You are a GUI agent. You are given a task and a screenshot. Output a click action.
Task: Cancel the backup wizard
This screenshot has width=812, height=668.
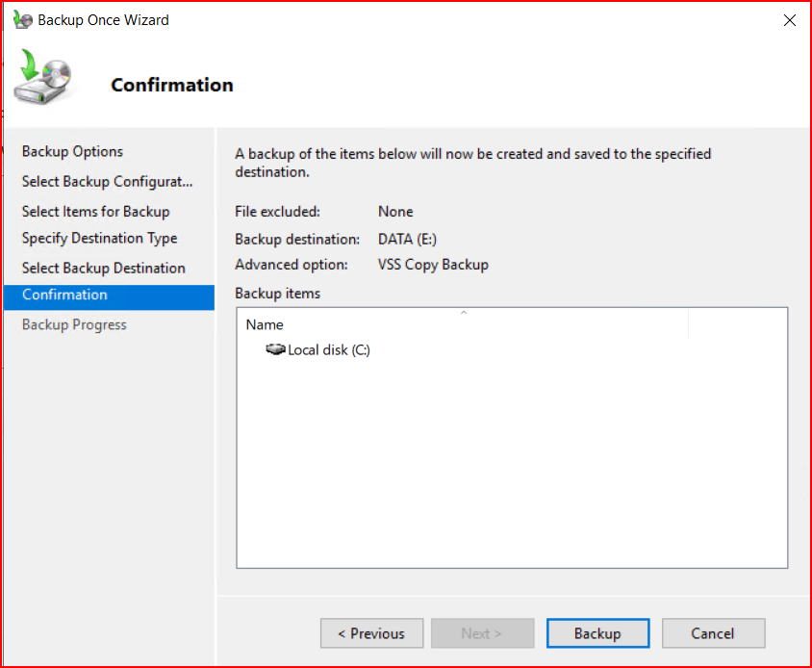tap(713, 633)
